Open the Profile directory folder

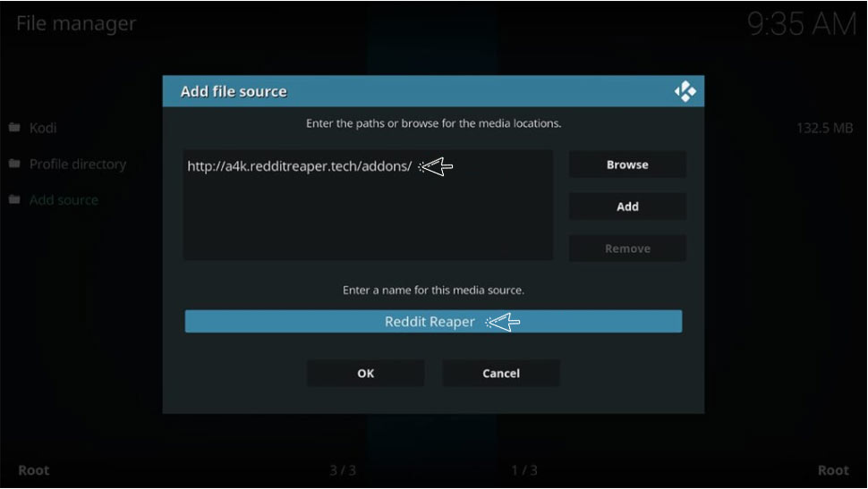(78, 164)
